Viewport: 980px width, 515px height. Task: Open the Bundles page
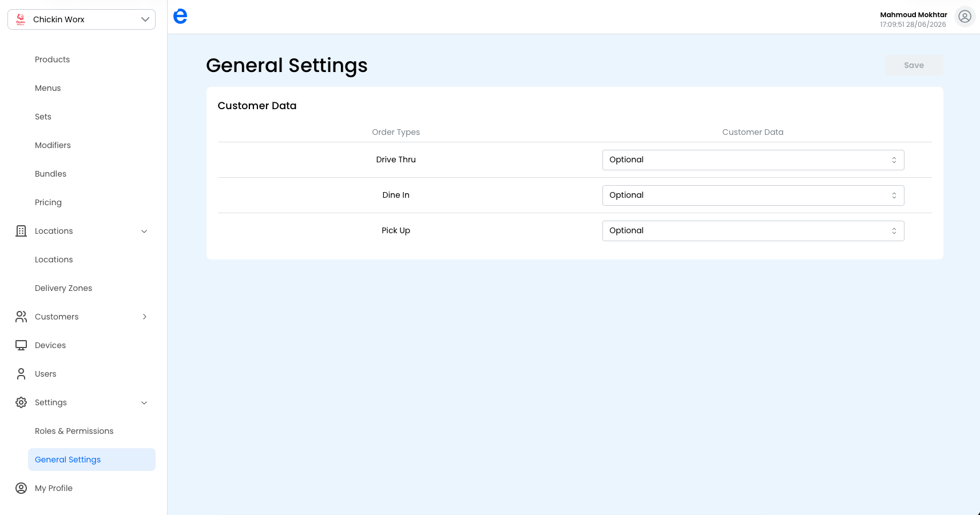coord(50,174)
